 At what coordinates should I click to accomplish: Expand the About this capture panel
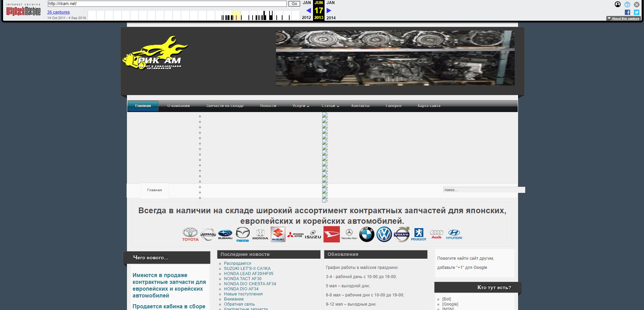coord(623,19)
